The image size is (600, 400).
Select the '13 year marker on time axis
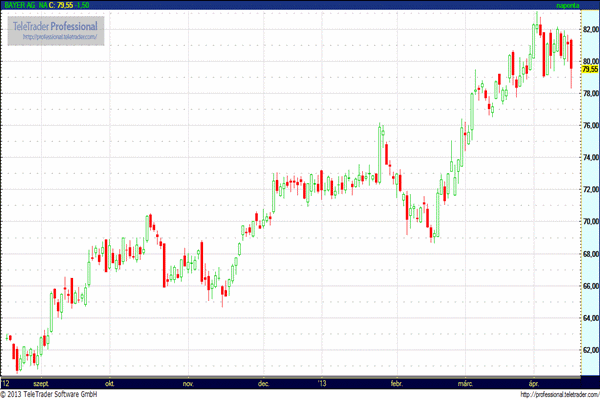coord(320,382)
